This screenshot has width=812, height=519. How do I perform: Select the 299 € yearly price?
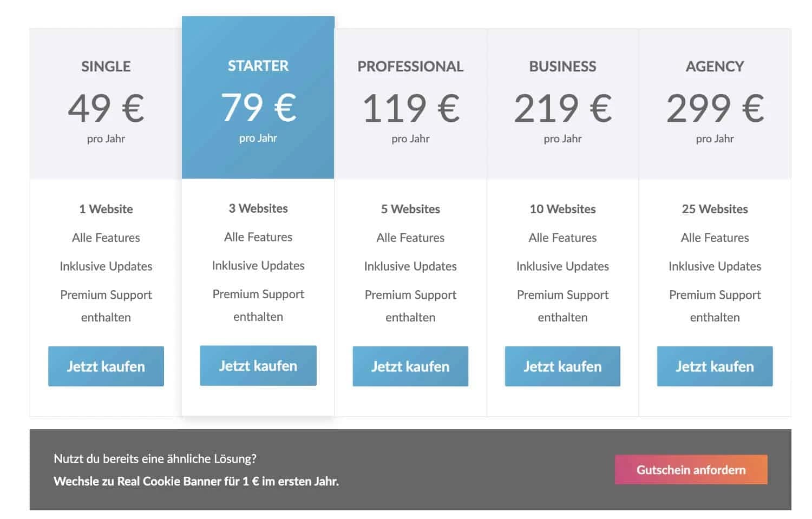coord(715,108)
